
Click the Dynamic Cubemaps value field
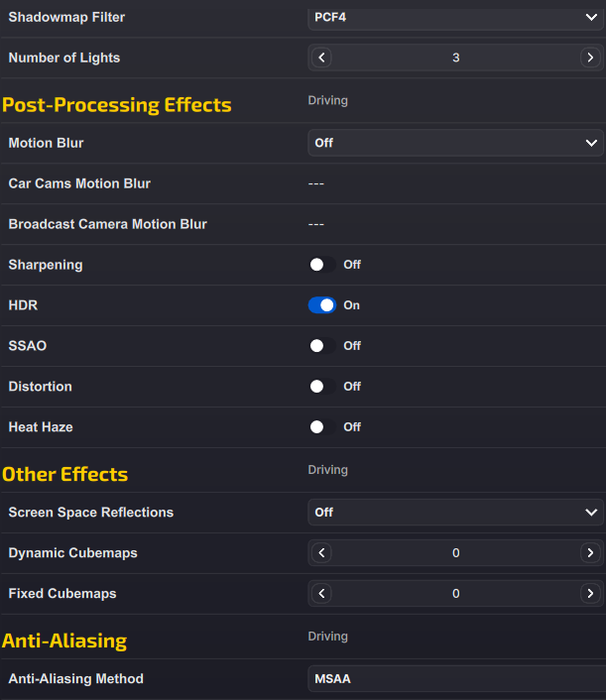coord(455,553)
